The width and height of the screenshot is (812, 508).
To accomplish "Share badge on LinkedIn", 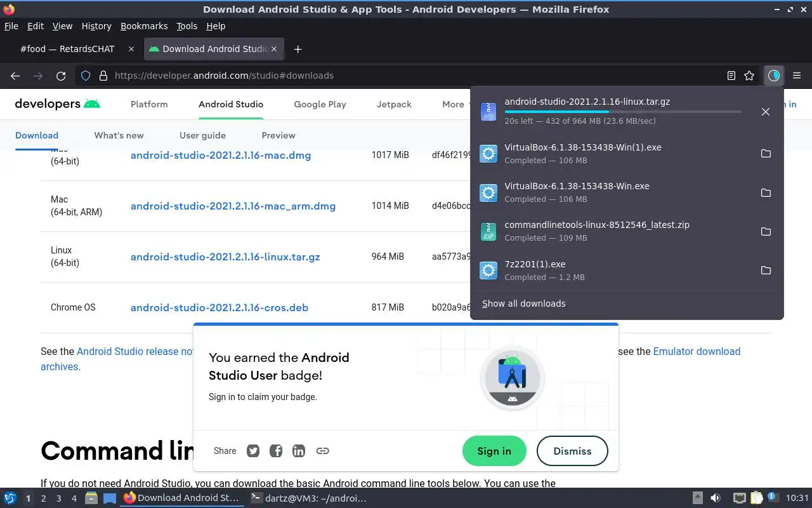I will [x=299, y=451].
